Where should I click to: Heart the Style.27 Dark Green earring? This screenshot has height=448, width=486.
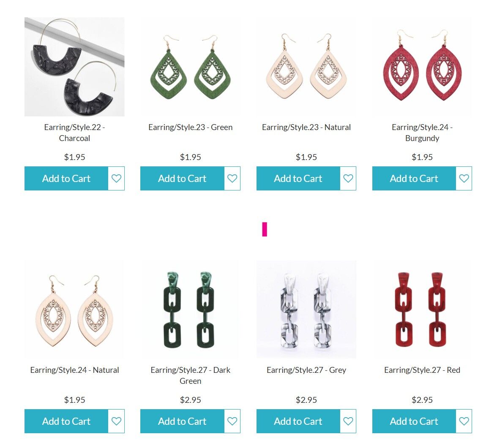point(232,421)
